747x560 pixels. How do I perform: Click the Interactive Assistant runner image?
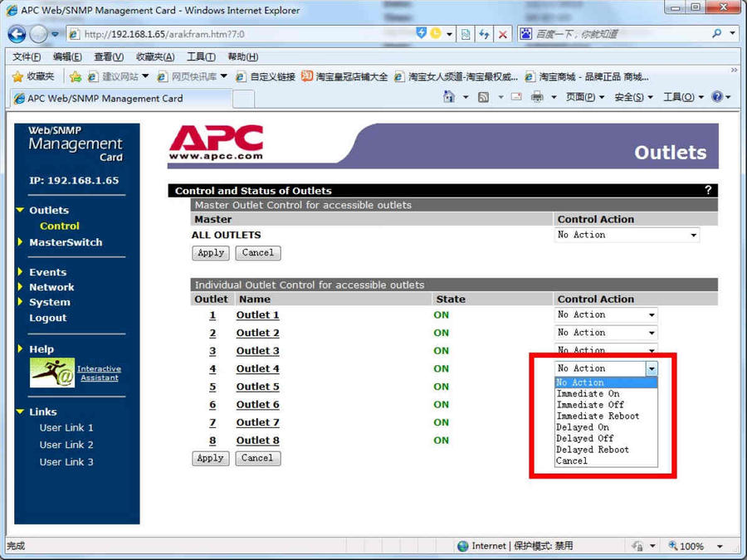pyautogui.click(x=52, y=373)
